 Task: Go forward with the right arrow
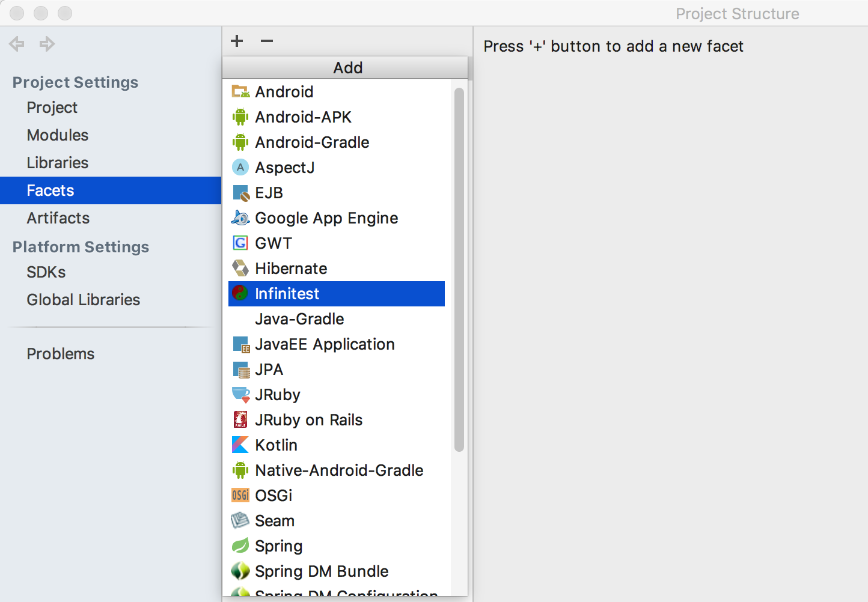[47, 43]
